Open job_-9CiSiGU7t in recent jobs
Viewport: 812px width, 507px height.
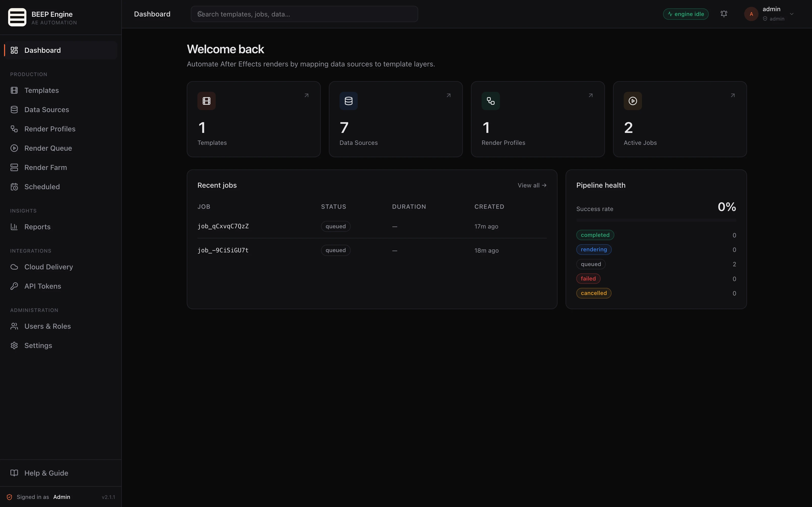(223, 251)
